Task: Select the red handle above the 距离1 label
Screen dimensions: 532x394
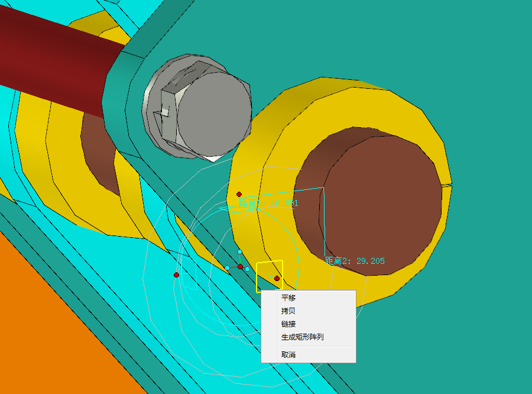Action: tap(239, 194)
